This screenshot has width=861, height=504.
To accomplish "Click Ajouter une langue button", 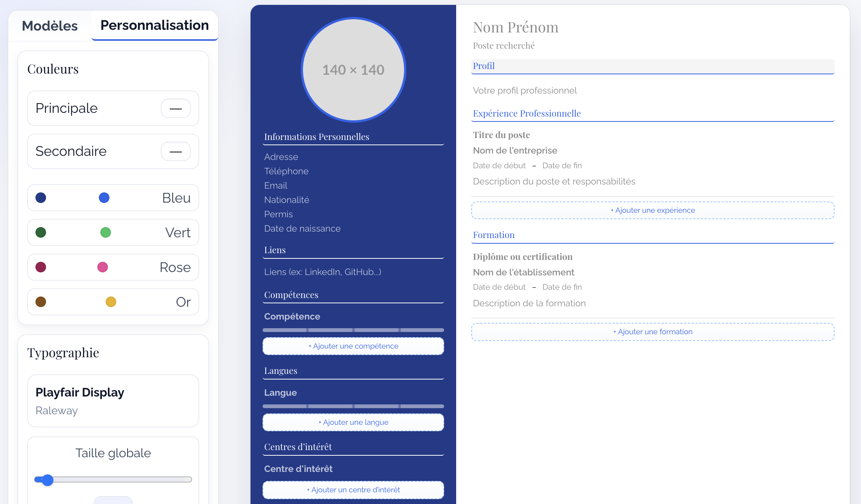I will (353, 422).
